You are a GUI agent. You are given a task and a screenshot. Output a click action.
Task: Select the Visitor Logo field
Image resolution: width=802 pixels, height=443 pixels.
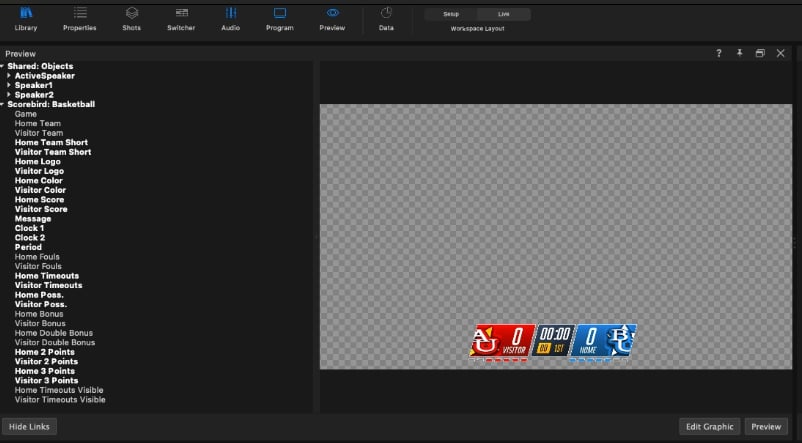point(39,171)
